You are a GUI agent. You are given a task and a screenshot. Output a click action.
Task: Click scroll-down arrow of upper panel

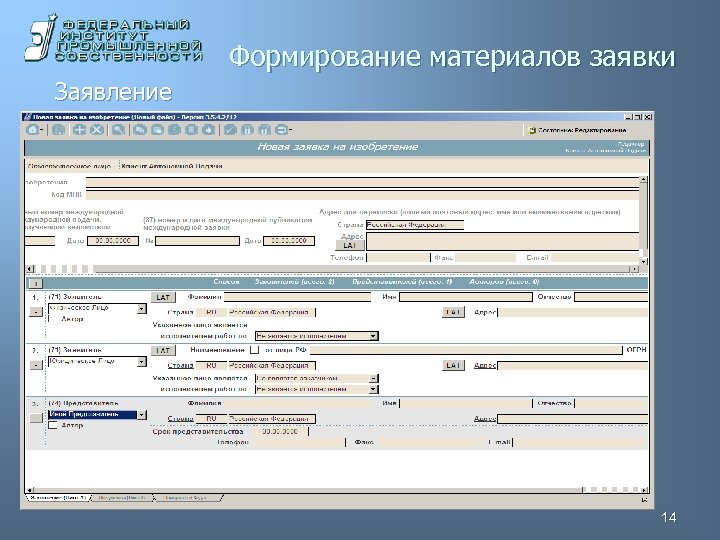point(644,262)
